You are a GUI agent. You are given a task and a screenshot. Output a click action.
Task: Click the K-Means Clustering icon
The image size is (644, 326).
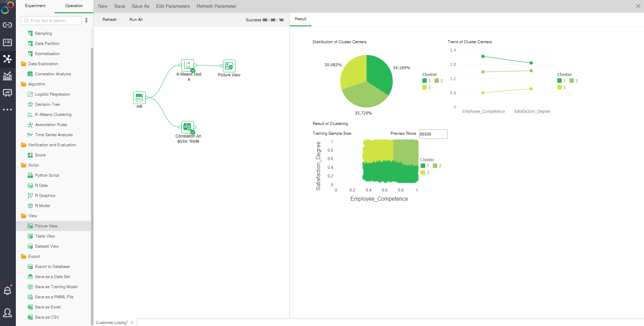tap(30, 115)
